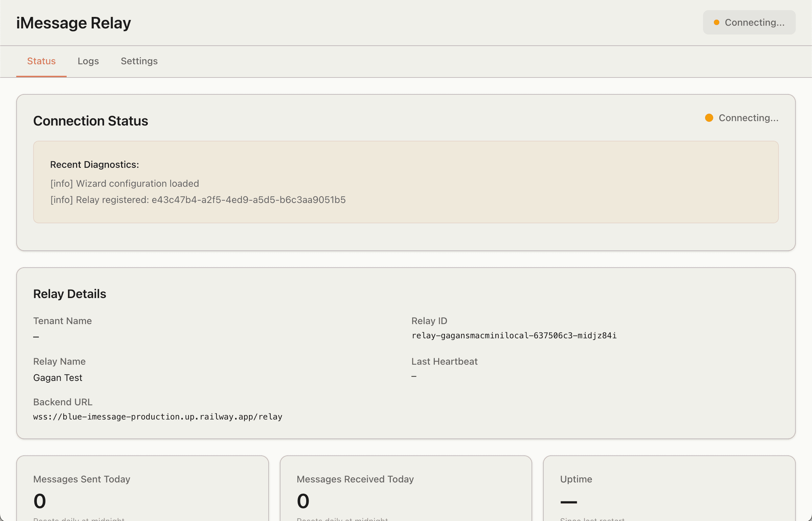The width and height of the screenshot is (812, 521).
Task: Select the Status tab
Action: [41, 61]
